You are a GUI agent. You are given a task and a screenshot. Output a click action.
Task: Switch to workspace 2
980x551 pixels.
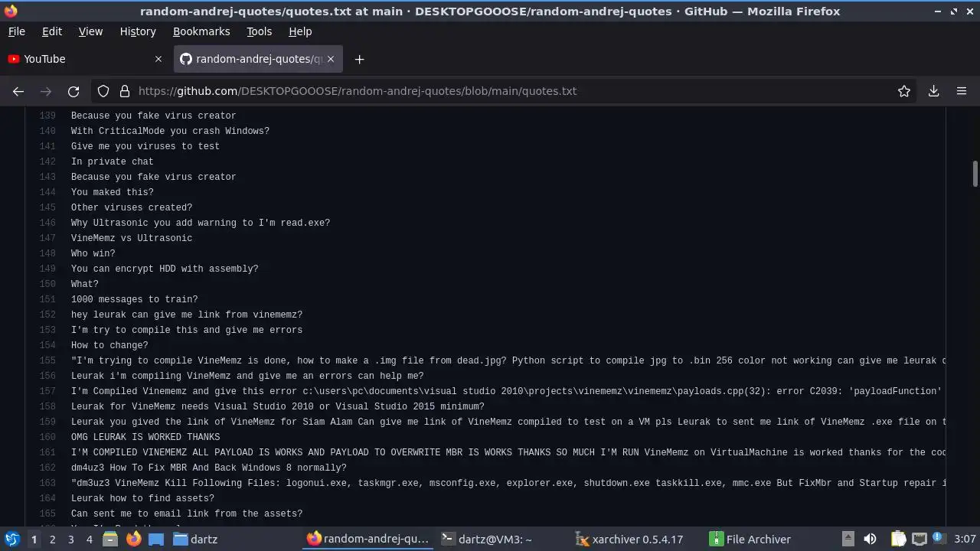coord(52,540)
